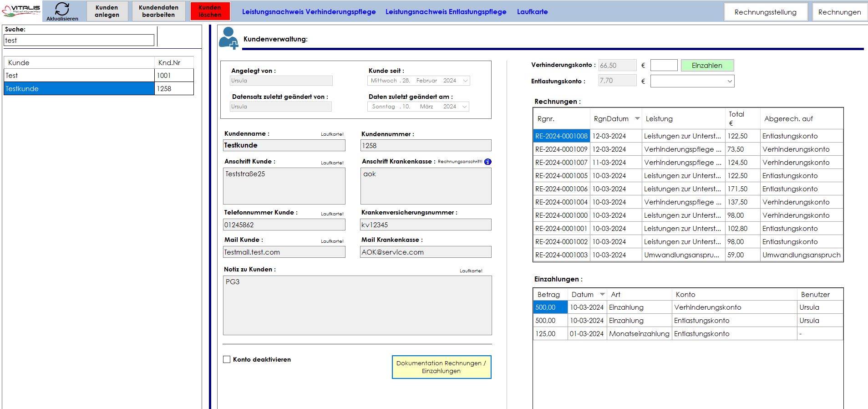
Task: Click the Krankenversicherungsnummer field
Action: click(426, 225)
